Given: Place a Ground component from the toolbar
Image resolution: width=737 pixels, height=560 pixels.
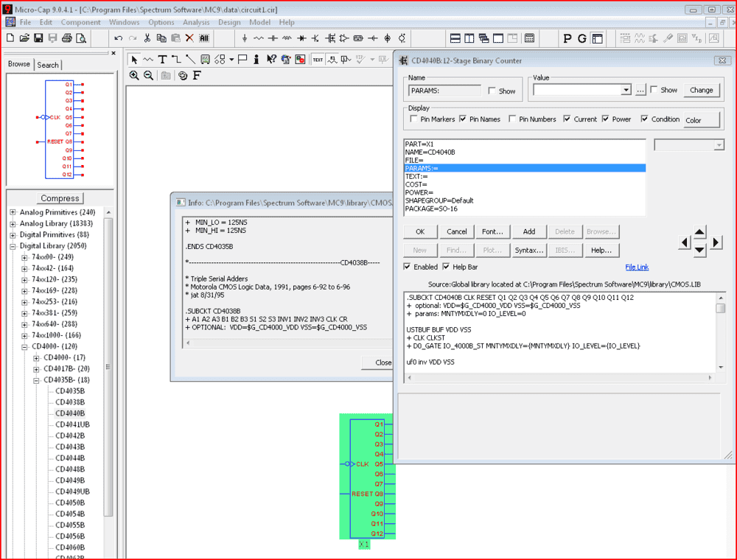Looking at the screenshot, I should [245, 38].
